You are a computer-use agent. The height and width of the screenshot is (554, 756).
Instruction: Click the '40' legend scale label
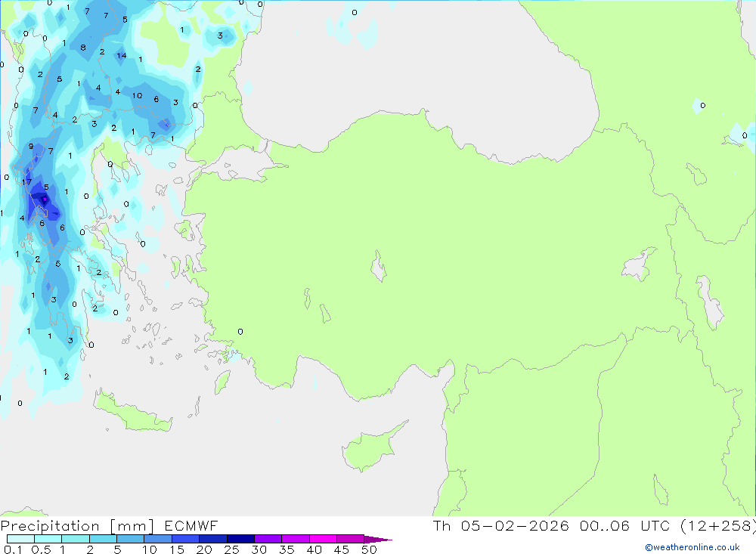coord(314,549)
